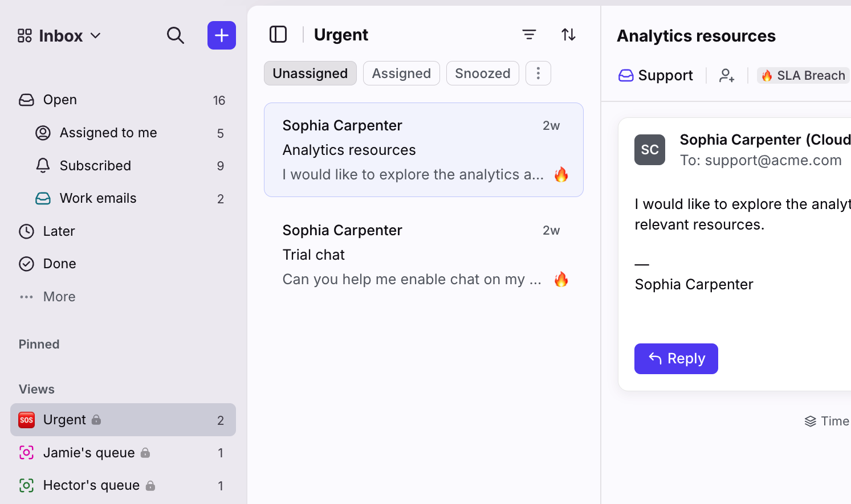Click the Views section heading
This screenshot has width=851, height=504.
(36, 389)
